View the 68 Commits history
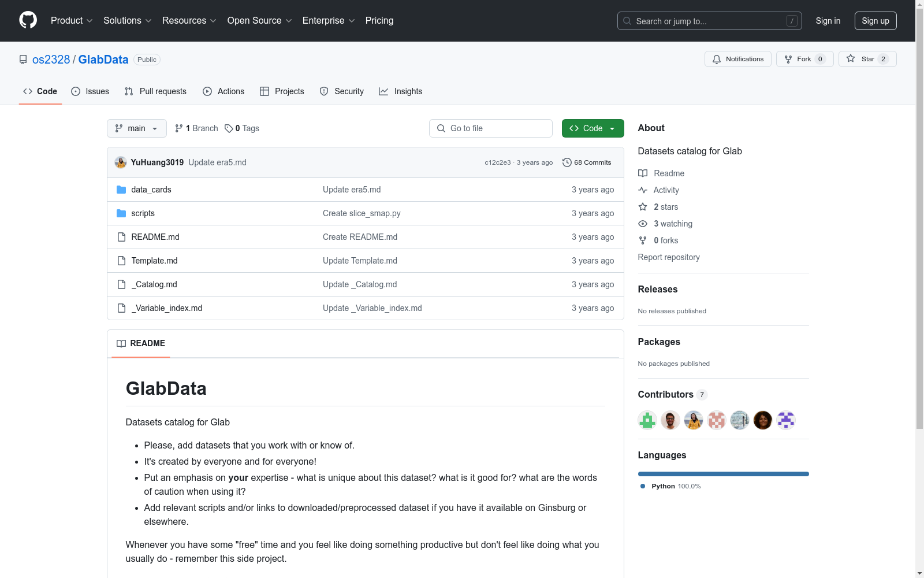Viewport: 924px width, 578px height. tap(587, 162)
